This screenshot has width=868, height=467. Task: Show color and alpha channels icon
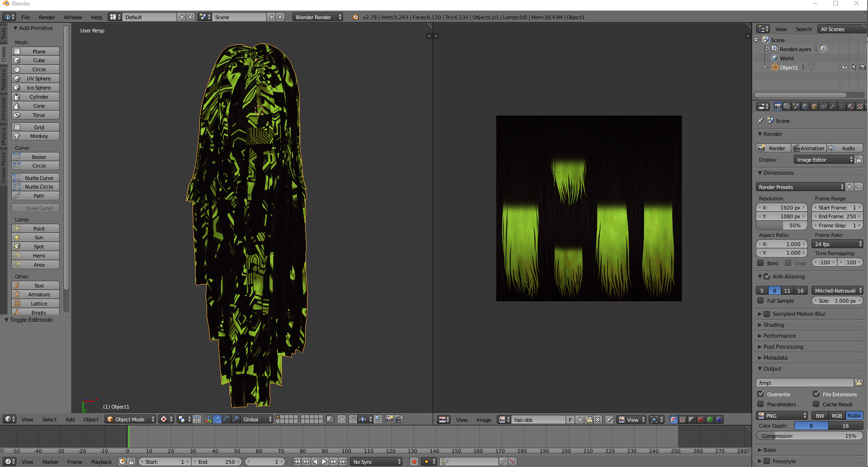673,420
